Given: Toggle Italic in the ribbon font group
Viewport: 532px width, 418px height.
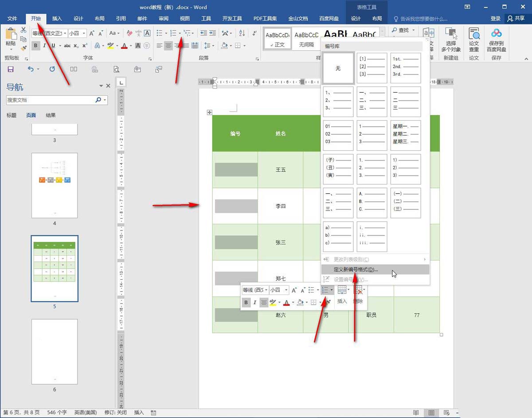Looking at the screenshot, I should (x=44, y=46).
